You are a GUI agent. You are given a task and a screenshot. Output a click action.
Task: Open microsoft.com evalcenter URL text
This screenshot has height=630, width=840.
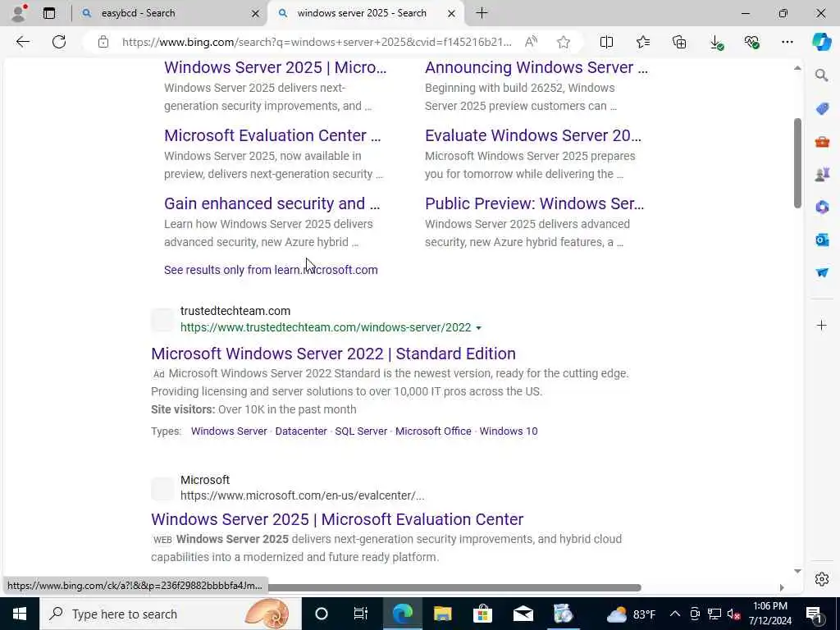[302, 496]
